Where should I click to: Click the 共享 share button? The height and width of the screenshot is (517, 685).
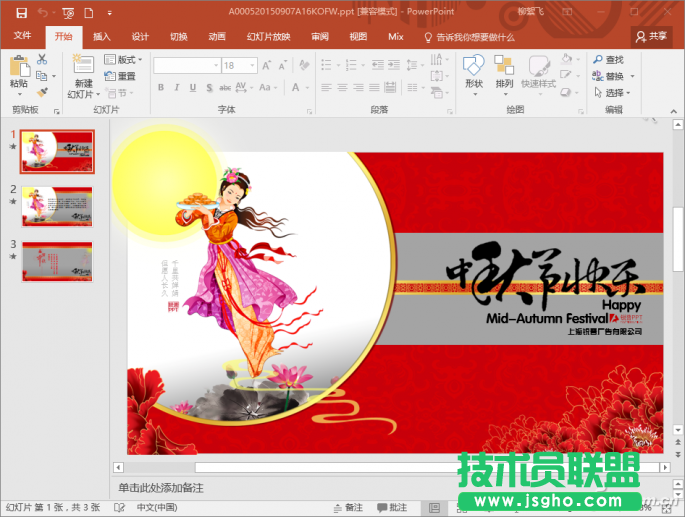coord(652,36)
